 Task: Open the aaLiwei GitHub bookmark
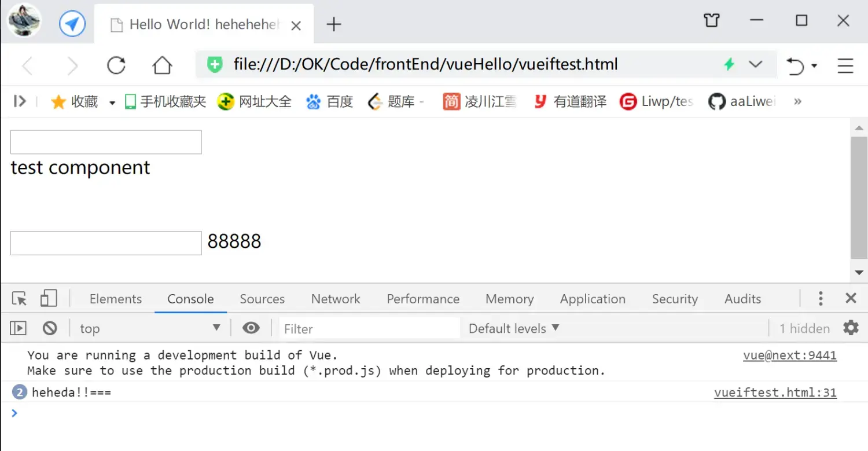[742, 102]
